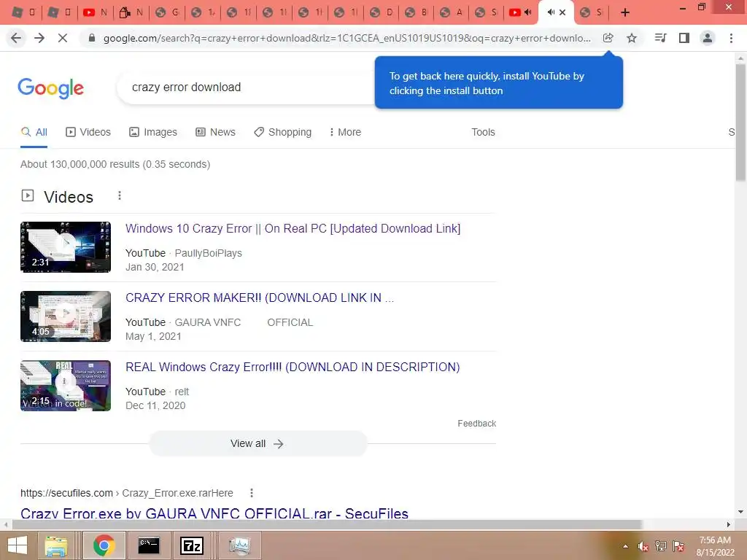Image resolution: width=747 pixels, height=560 pixels.
Task: Open File Explorer from the taskbar
Action: (x=56, y=545)
